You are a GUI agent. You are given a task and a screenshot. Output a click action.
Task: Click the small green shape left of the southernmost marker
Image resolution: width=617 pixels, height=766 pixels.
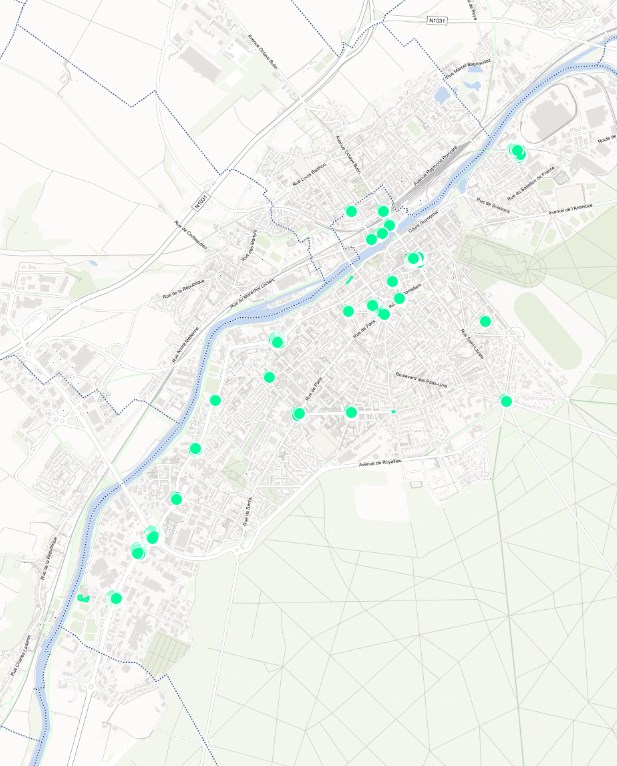click(83, 598)
